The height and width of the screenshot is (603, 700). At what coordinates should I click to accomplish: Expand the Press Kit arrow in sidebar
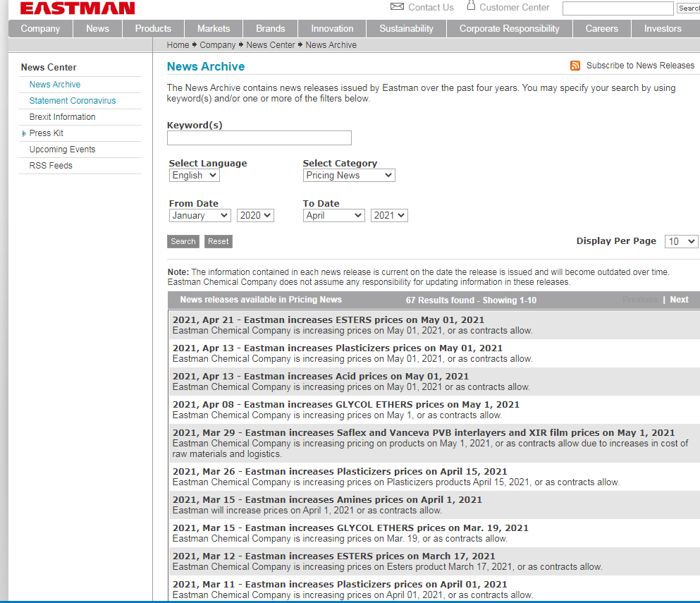click(24, 133)
